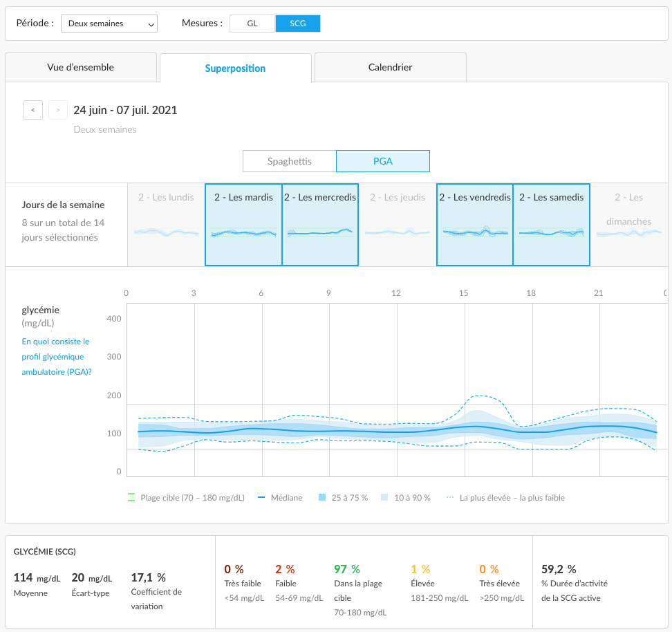Open the PGA explanation link
672x632 pixels.
pyautogui.click(x=57, y=357)
